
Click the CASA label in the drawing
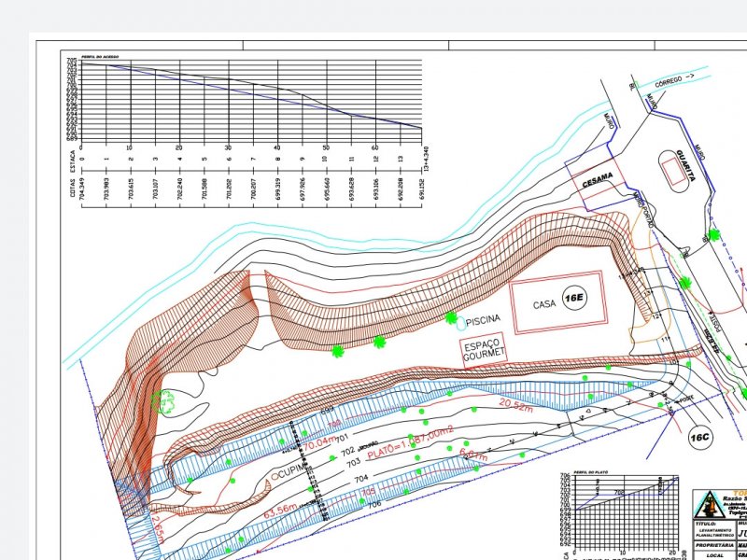coord(544,304)
